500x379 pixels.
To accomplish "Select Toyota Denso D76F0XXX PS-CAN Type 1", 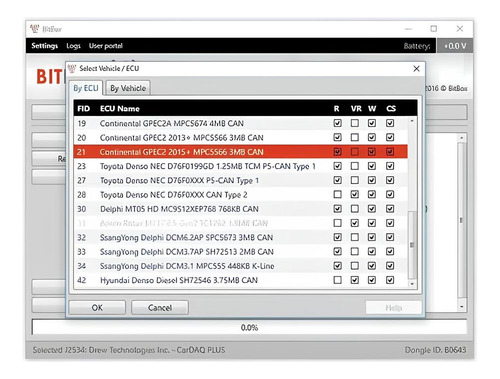I will (x=240, y=180).
